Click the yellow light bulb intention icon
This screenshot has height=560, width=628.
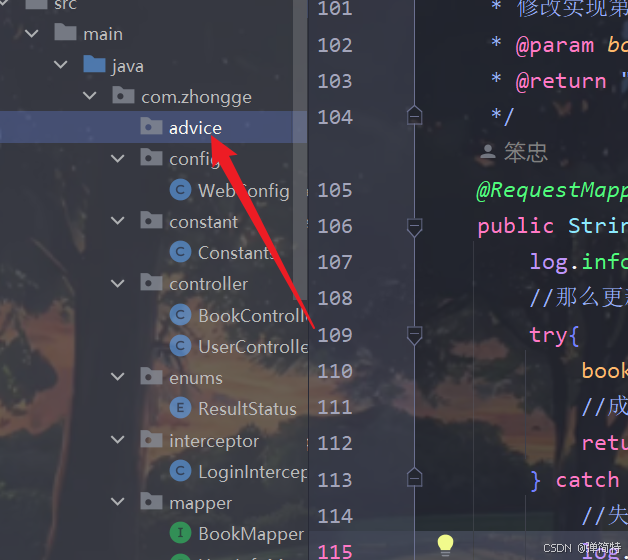click(x=445, y=545)
